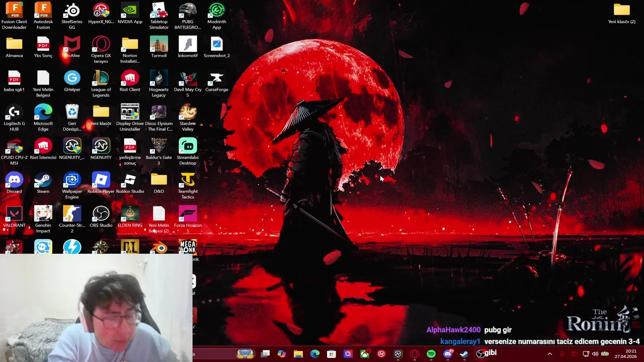Viewport: 644px width, 362px height.
Task: Launch Logitech G HUB
Action: (14, 118)
